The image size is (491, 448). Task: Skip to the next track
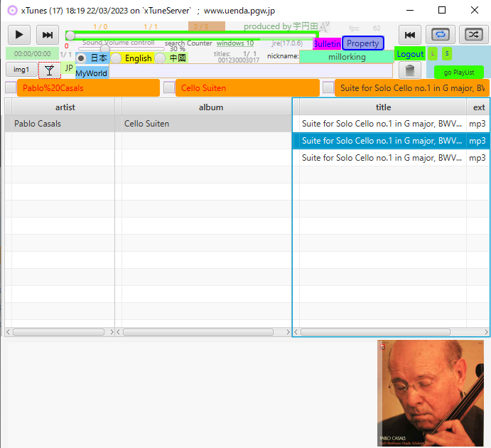tap(47, 35)
